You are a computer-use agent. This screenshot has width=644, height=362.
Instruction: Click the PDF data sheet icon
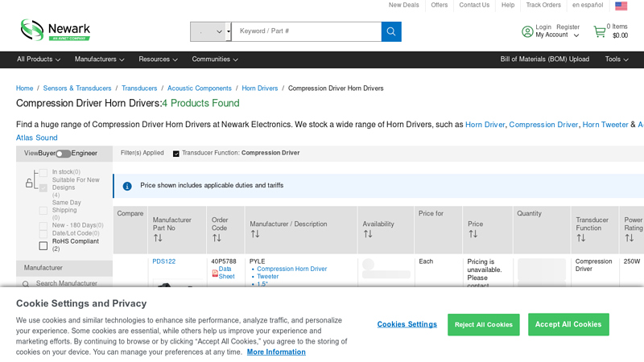click(215, 273)
